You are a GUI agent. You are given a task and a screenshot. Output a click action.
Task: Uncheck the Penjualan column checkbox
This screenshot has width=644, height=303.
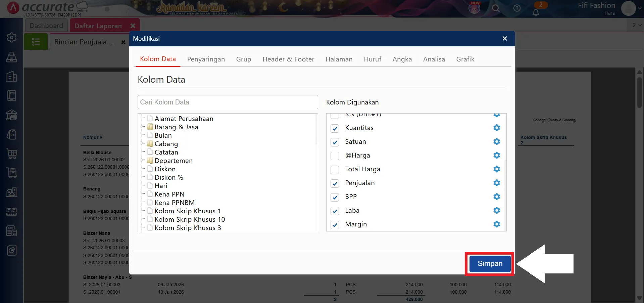click(335, 183)
